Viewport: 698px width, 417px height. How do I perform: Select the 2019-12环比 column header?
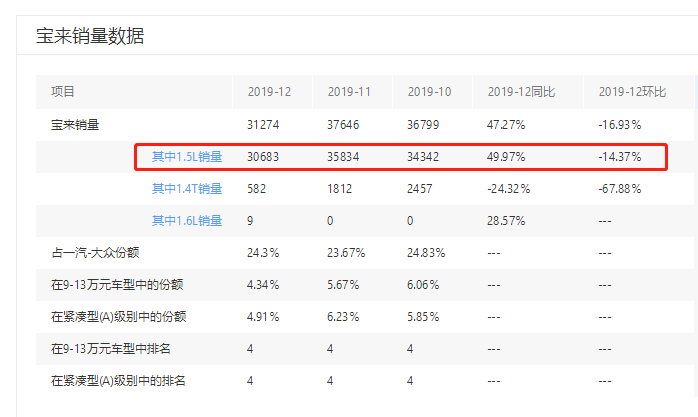coord(632,92)
